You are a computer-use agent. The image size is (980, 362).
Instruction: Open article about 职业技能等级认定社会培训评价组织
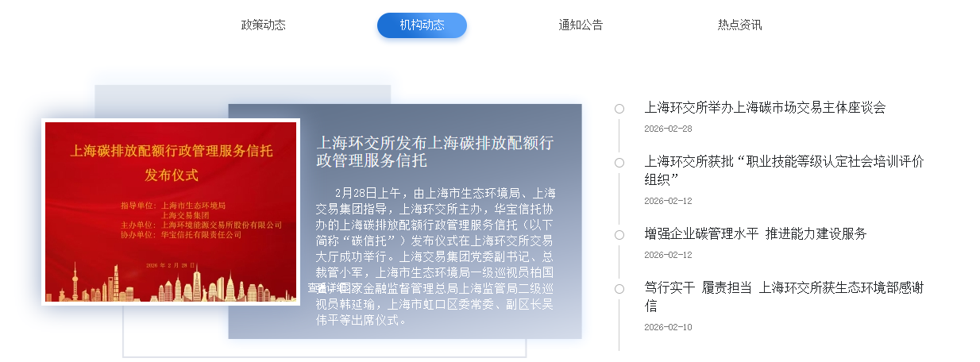pyautogui.click(x=783, y=169)
